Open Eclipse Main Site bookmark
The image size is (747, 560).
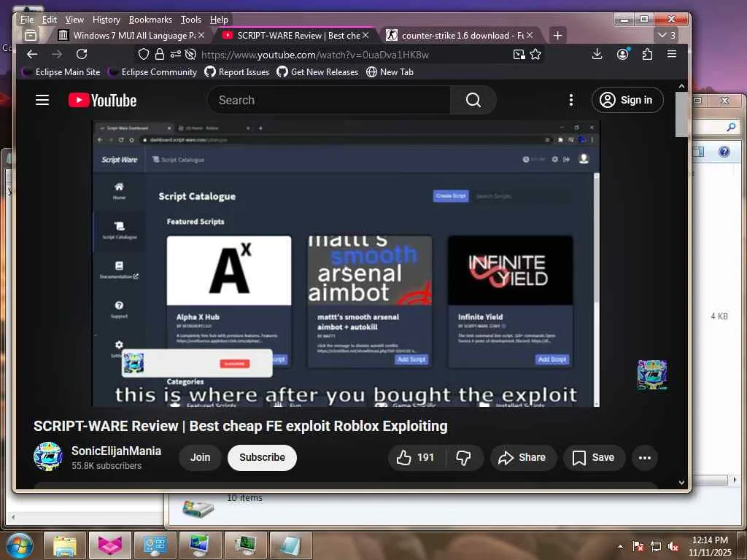61,72
